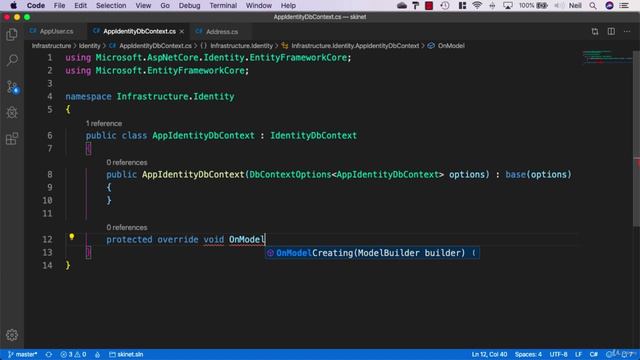This screenshot has width=640, height=360.
Task: Select the skinet.sln project in status bar
Action: (126, 354)
